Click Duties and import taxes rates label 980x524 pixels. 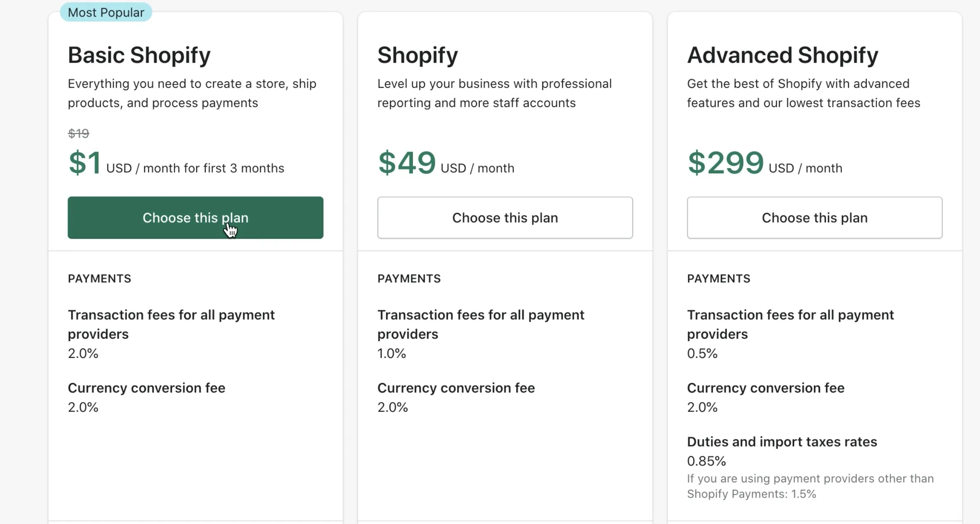point(782,442)
